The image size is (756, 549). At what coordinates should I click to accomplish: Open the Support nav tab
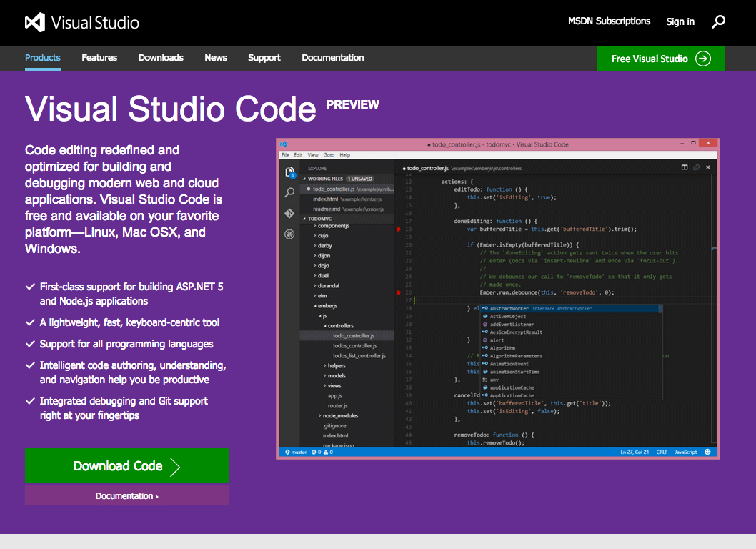click(264, 57)
